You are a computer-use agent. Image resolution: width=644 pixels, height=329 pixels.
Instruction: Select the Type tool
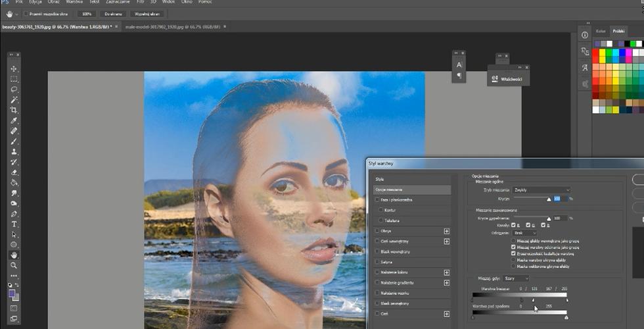pos(14,224)
